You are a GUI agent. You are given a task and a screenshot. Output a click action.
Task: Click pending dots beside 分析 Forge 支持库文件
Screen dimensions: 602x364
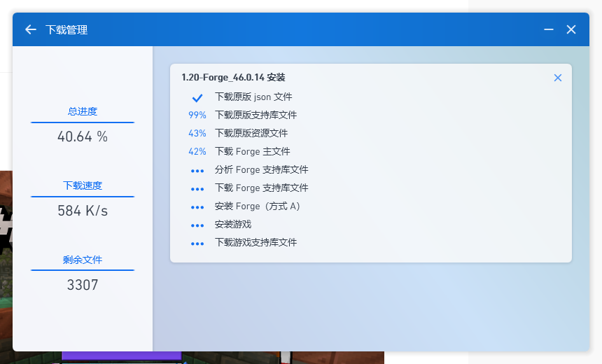[x=197, y=171]
